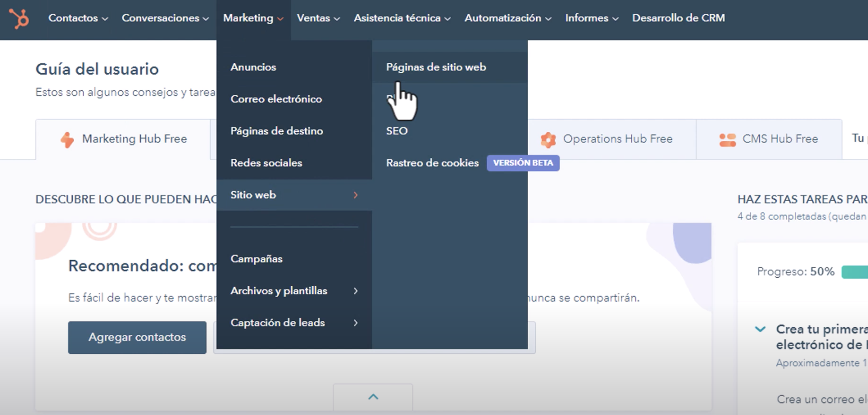The width and height of the screenshot is (868, 415).
Task: Expand the Archivos y plantillas submenu
Action: 355,291
